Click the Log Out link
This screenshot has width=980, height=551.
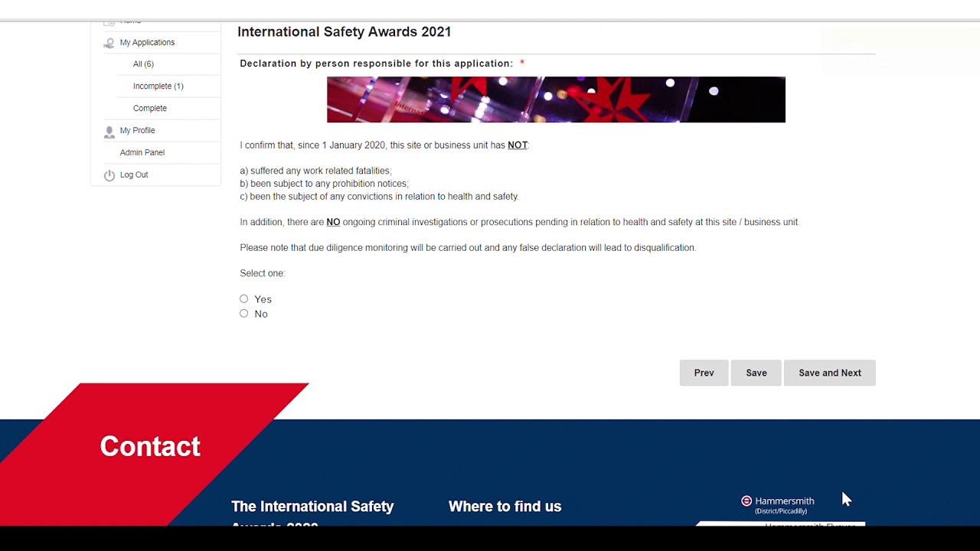point(134,175)
